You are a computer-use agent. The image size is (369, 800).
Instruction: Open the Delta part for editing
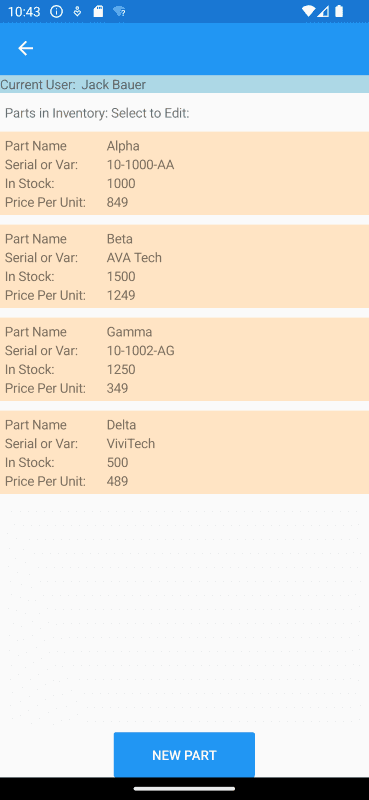coord(184,452)
